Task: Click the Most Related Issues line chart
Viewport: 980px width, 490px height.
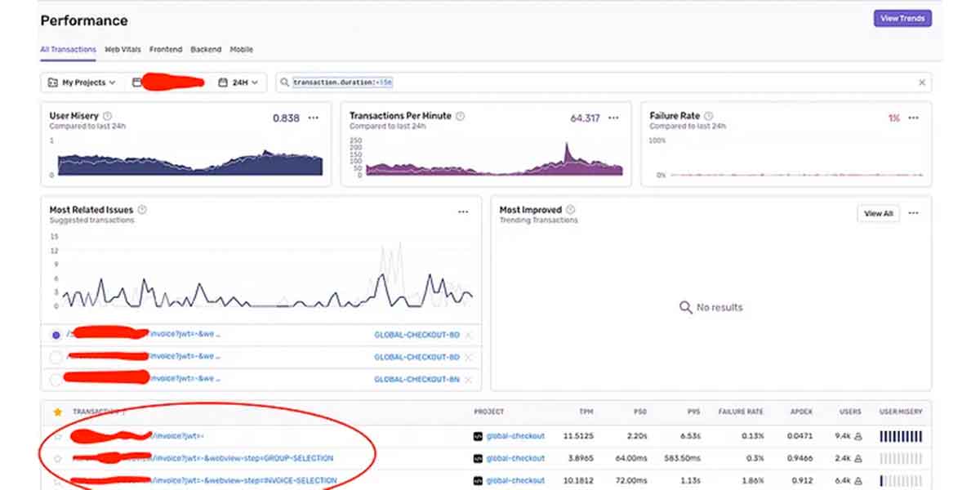Action: tap(268, 274)
